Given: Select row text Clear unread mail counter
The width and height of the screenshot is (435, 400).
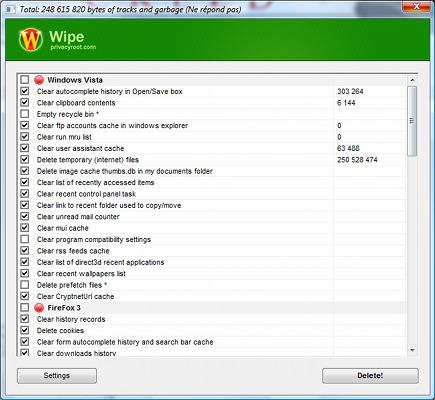Looking at the screenshot, I should (78, 217).
